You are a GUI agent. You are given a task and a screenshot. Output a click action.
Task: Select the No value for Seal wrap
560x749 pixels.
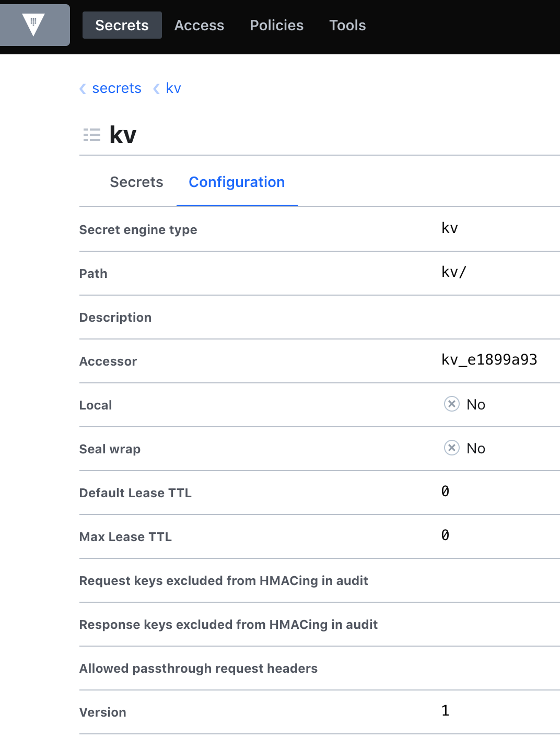click(x=474, y=448)
